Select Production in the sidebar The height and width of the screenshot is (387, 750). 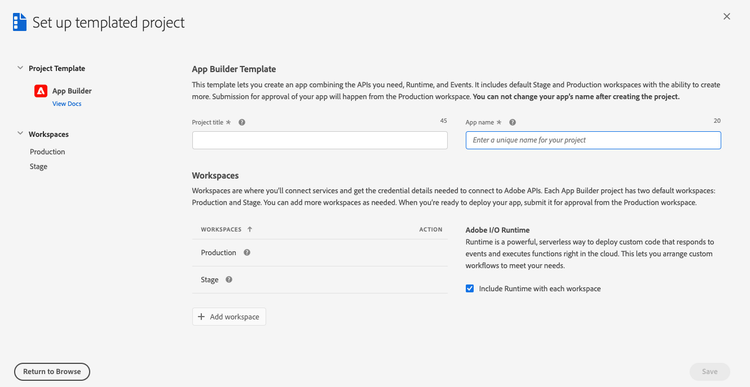point(47,152)
